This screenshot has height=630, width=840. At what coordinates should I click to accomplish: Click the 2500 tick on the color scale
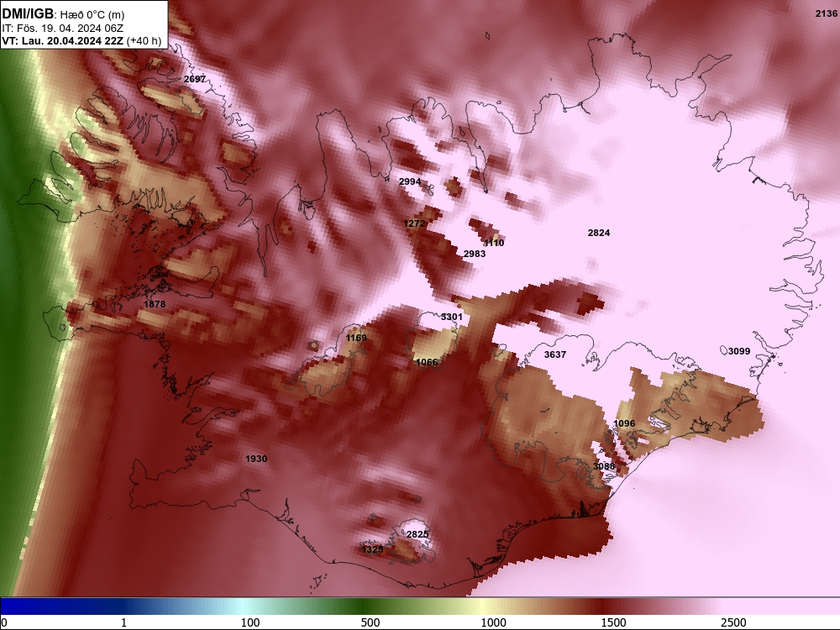[733, 622]
